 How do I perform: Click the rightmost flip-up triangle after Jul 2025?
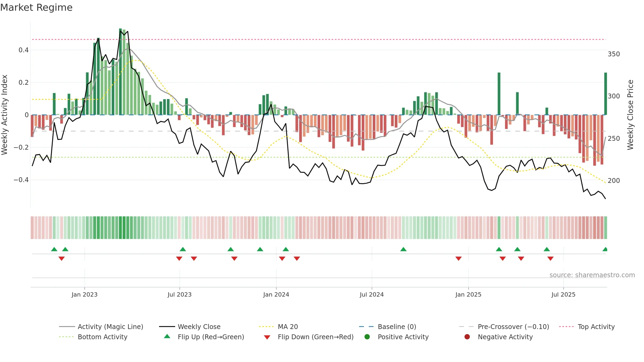pos(605,249)
